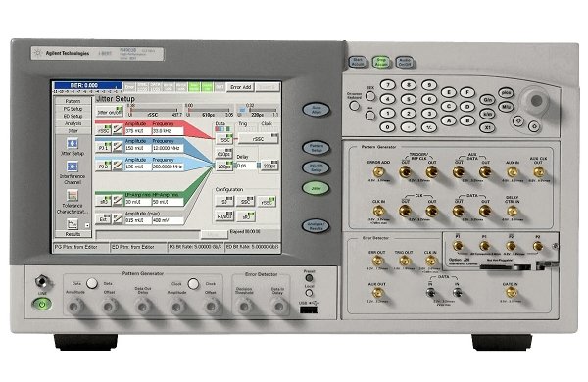Open the Results menu item

tap(73, 234)
